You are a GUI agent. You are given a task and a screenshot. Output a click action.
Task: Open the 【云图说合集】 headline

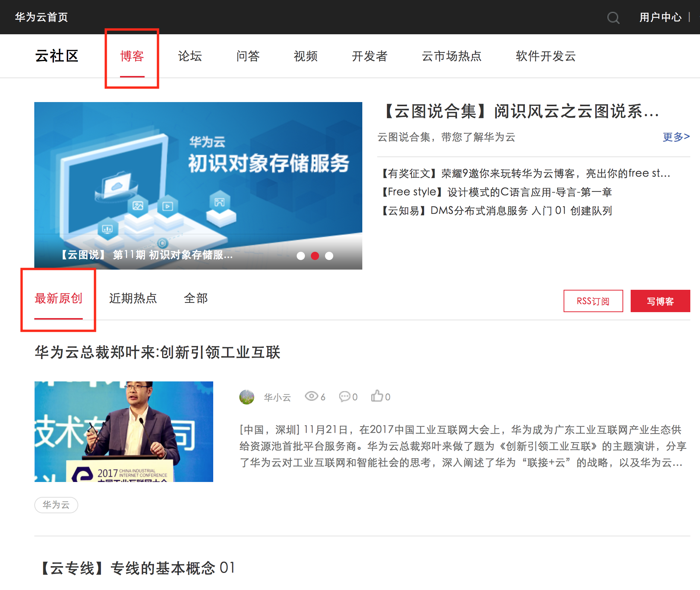pyautogui.click(x=520, y=111)
